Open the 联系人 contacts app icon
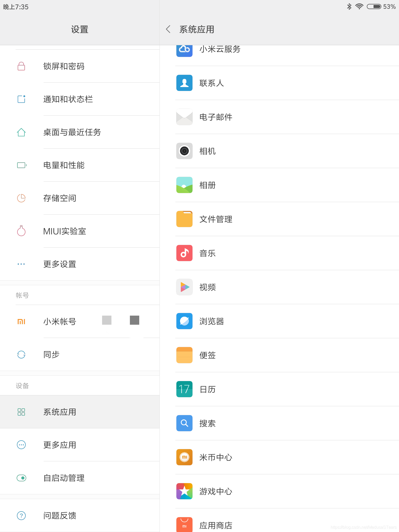This screenshot has height=532, width=399. coord(184,83)
